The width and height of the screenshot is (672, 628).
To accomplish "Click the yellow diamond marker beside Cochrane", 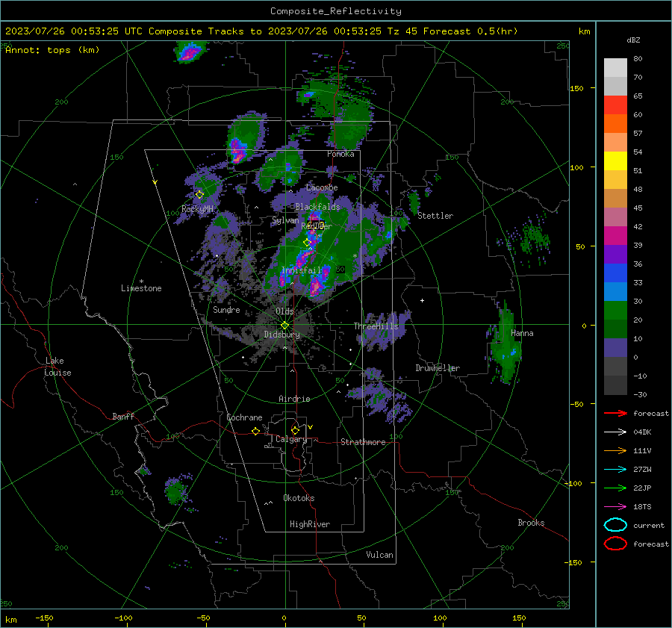I will (255, 431).
